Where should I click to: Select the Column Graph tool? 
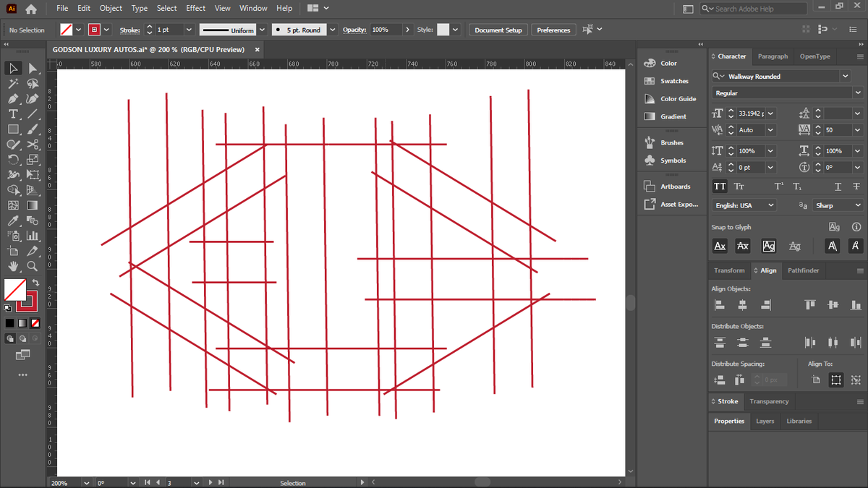point(32,236)
